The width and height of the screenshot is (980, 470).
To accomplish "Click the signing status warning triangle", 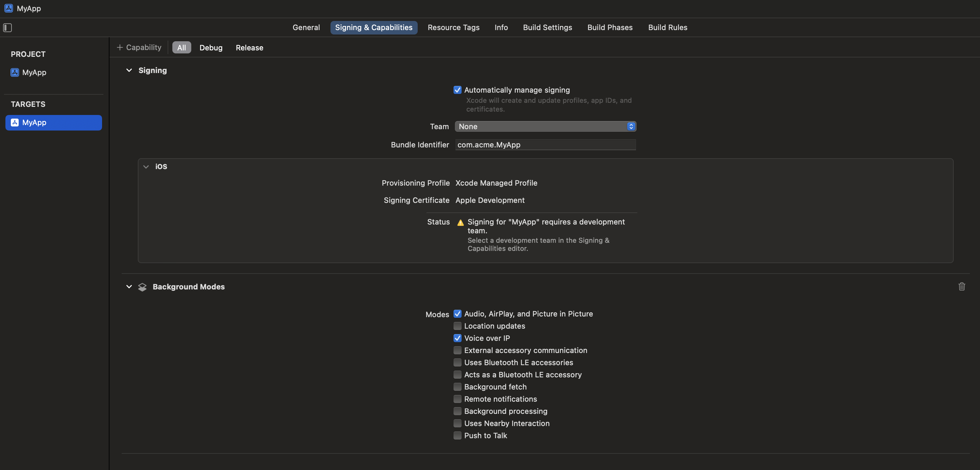I will coord(460,222).
